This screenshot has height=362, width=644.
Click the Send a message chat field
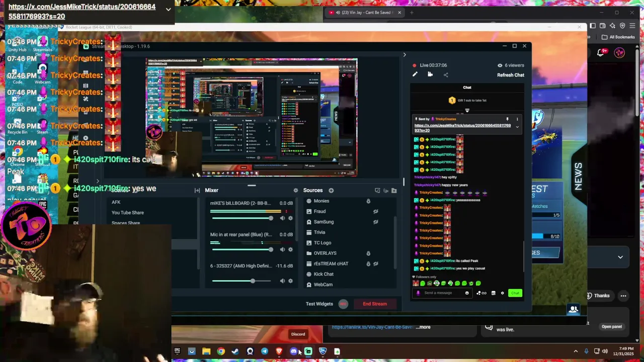point(442,293)
